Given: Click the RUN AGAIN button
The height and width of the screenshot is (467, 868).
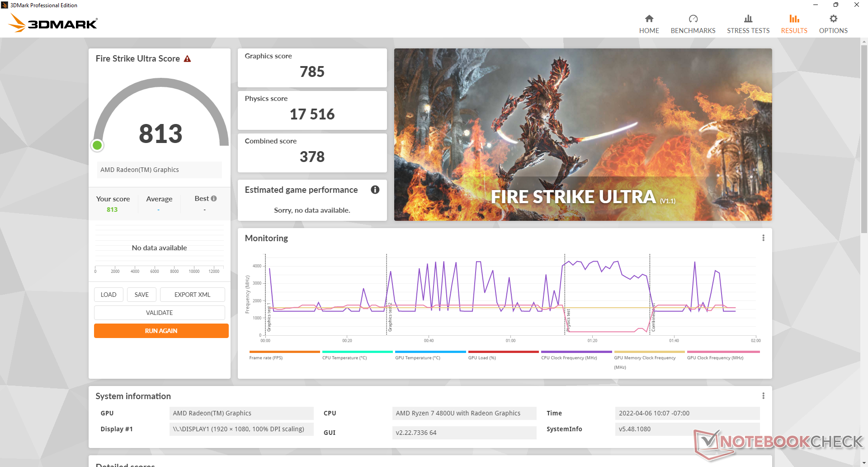Looking at the screenshot, I should [x=161, y=331].
